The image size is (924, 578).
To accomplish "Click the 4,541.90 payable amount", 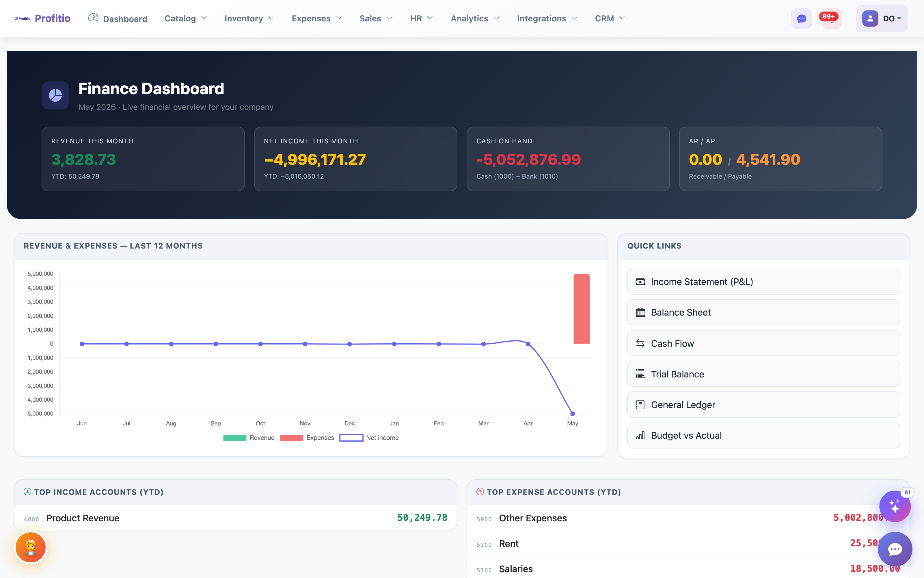I will click(x=768, y=160).
